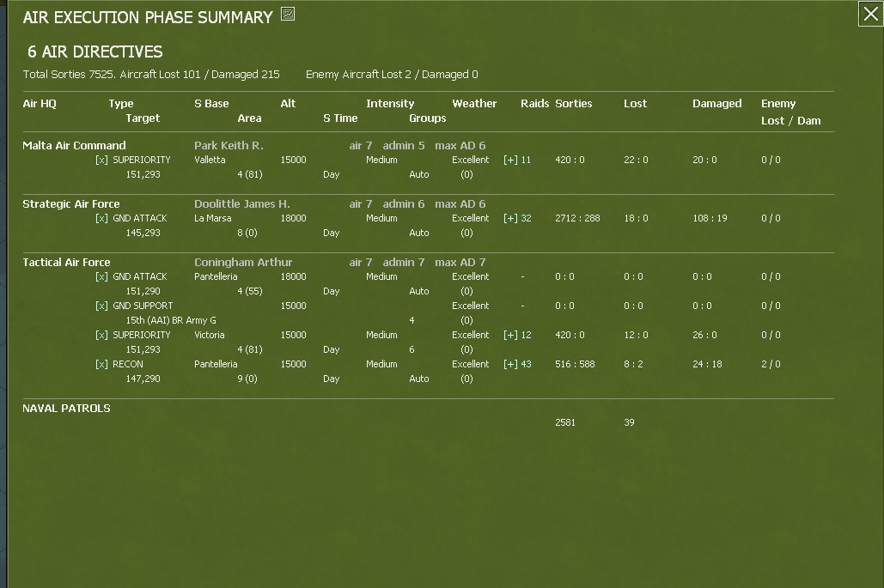Toggle the [x] for Strategic Air Force GND ATTACK
884x588 pixels.
[x=101, y=219]
